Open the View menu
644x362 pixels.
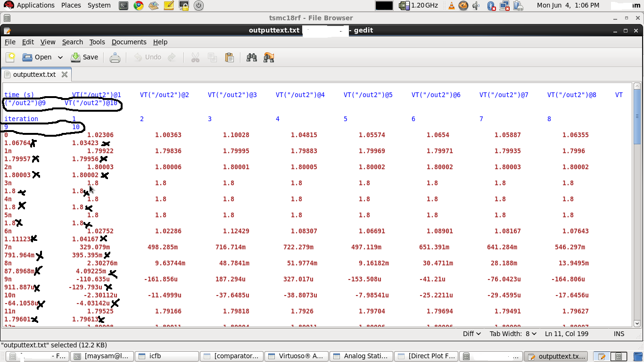[x=48, y=42]
